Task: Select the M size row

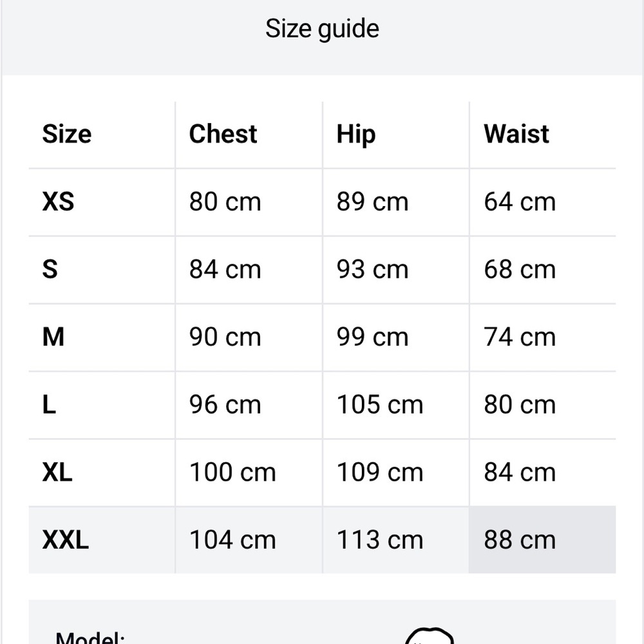Action: (x=322, y=337)
